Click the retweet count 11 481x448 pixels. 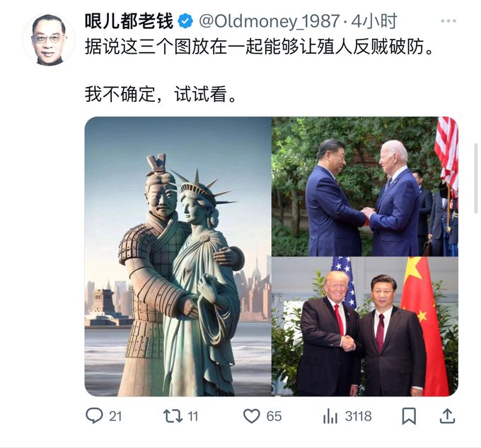(x=192, y=416)
